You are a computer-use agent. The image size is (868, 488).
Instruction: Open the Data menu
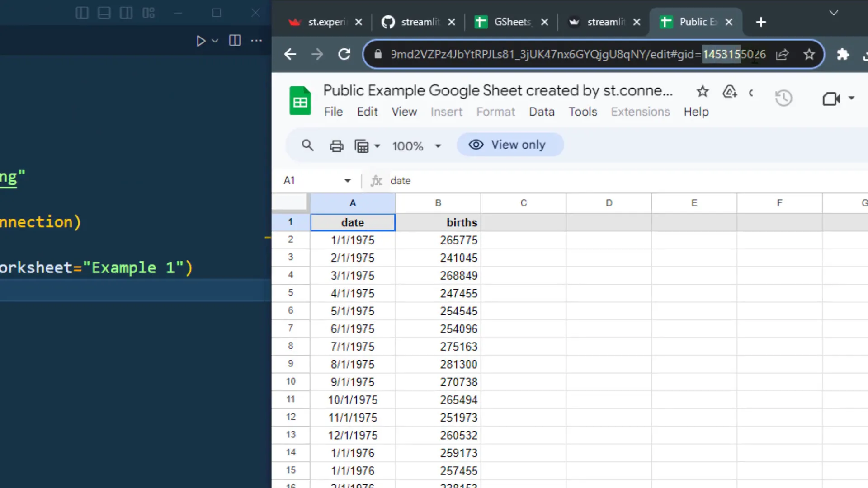(x=542, y=112)
